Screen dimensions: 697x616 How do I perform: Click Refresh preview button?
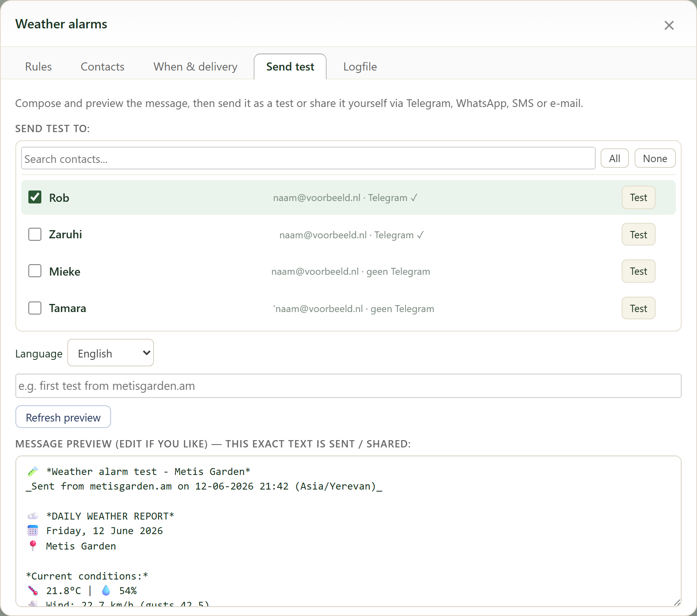pos(63,417)
